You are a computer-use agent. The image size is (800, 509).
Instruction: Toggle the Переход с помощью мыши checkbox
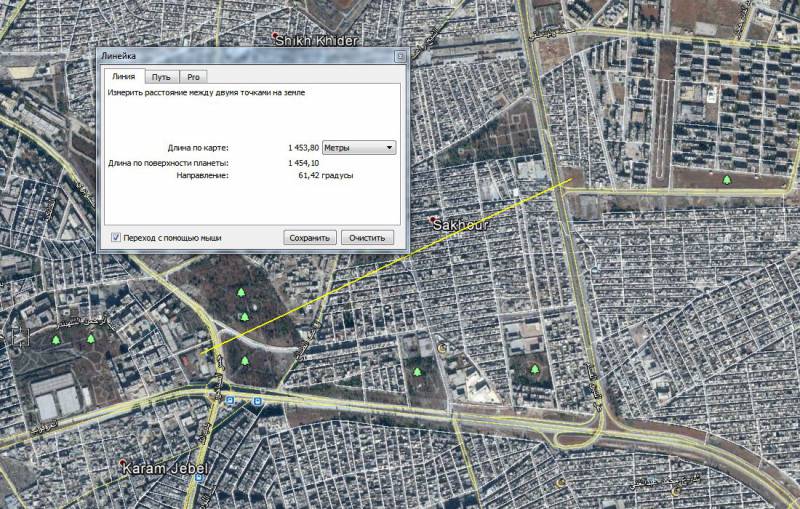116,238
